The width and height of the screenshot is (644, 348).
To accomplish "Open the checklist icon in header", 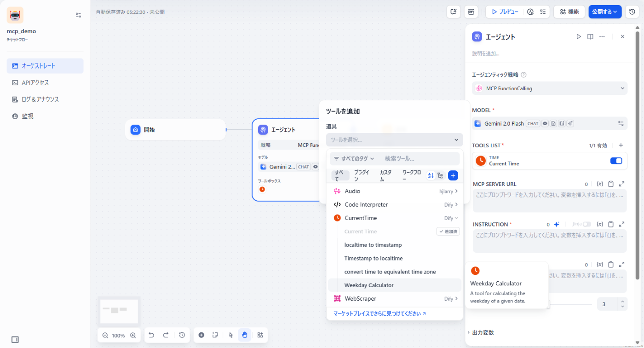I will click(543, 12).
